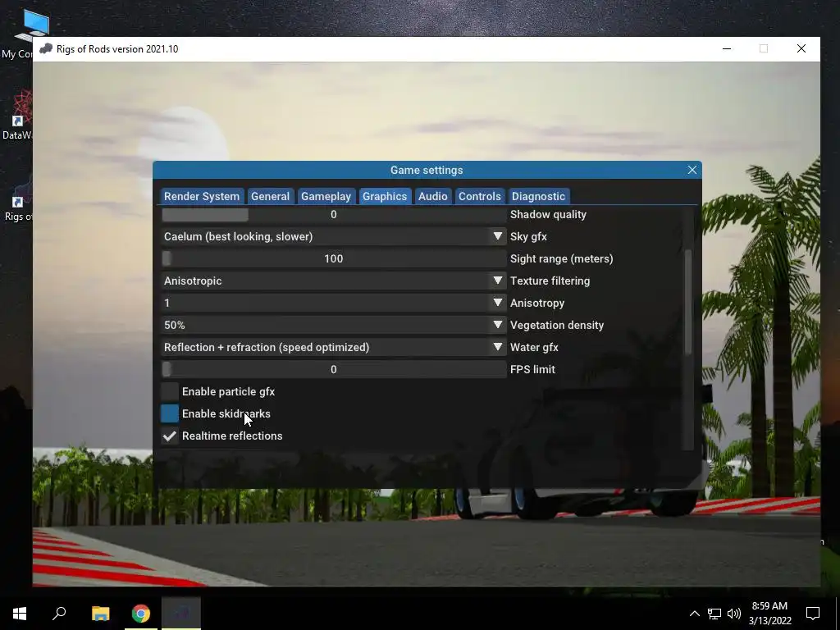This screenshot has width=840, height=630.
Task: Open the General settings tab
Action: coord(270,196)
